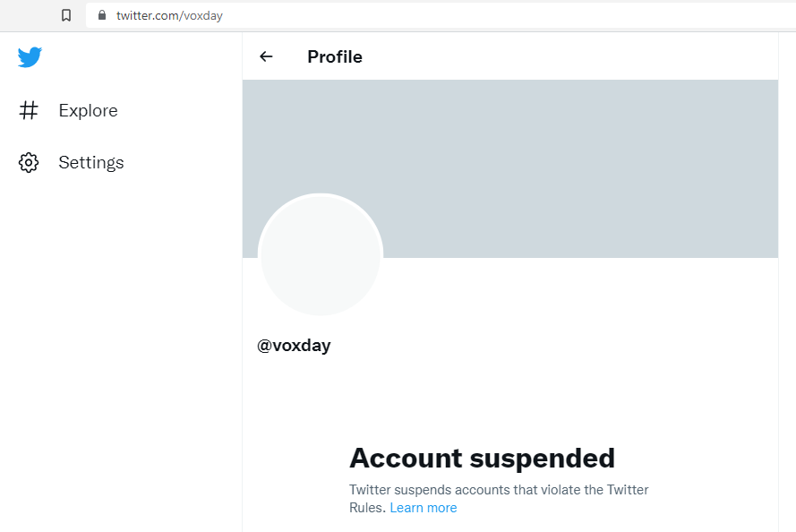Click the Profile page heading
The width and height of the screenshot is (796, 532).
pyautogui.click(x=335, y=56)
